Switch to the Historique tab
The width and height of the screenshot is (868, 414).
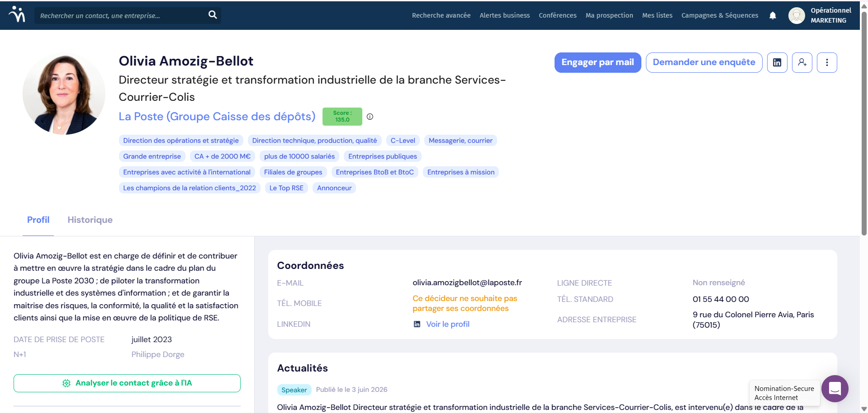coord(90,220)
